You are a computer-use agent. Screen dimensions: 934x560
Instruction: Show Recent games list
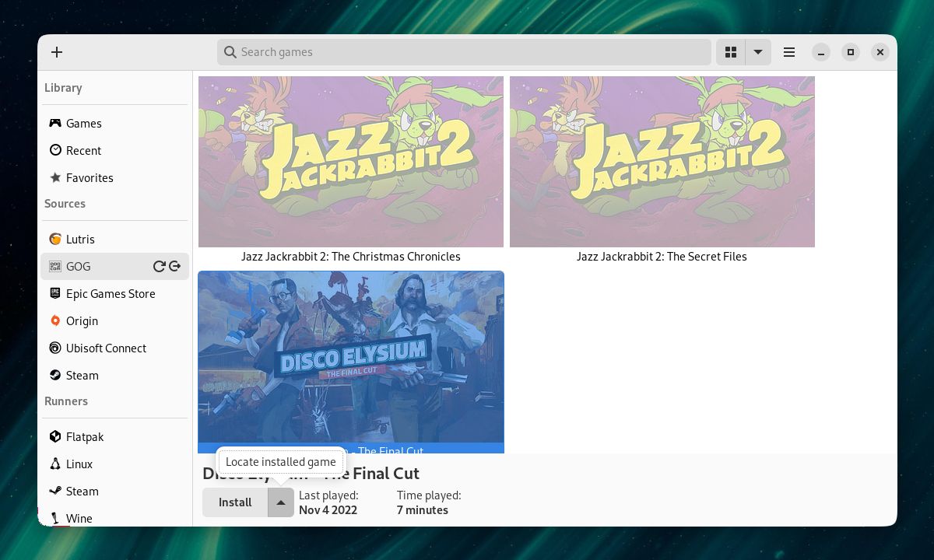coord(83,150)
